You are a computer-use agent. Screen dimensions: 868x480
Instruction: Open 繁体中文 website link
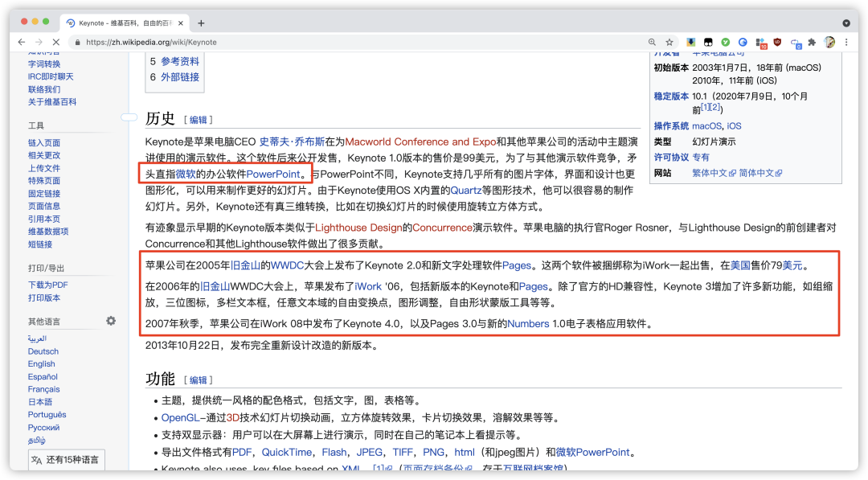[x=714, y=174]
